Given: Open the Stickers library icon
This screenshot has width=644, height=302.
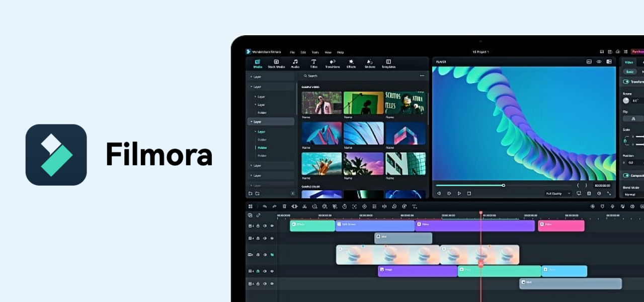Looking at the screenshot, I should click(x=370, y=61).
